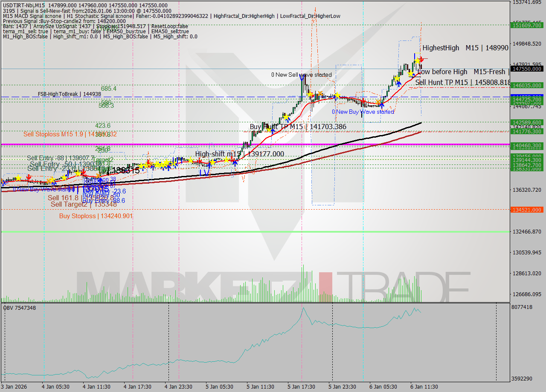This screenshot has width=546, height=392.
Task: Click the blue buy arrow below New Buy Wave started
Action: pos(382,105)
